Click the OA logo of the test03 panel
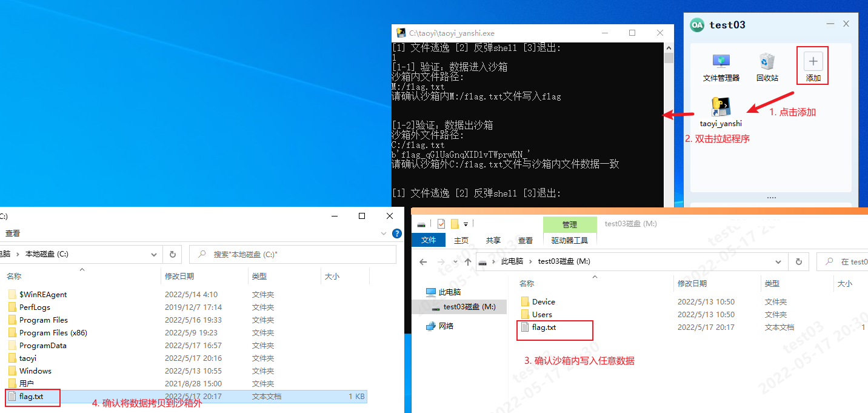Image resolution: width=868 pixels, height=413 pixels. tap(697, 25)
